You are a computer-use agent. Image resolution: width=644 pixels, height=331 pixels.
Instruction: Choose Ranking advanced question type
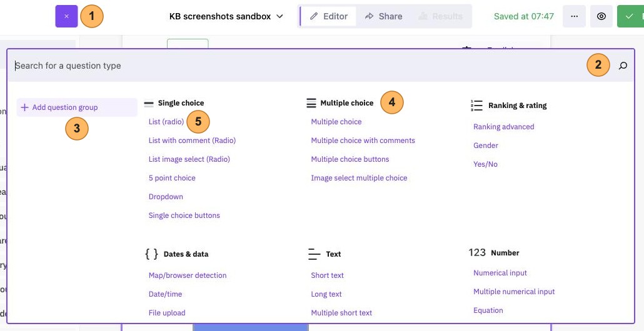click(504, 127)
